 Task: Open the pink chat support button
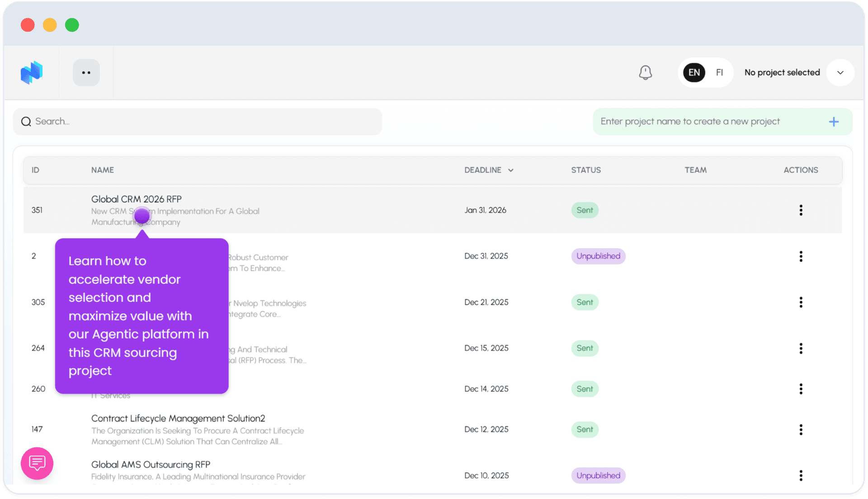tap(37, 463)
